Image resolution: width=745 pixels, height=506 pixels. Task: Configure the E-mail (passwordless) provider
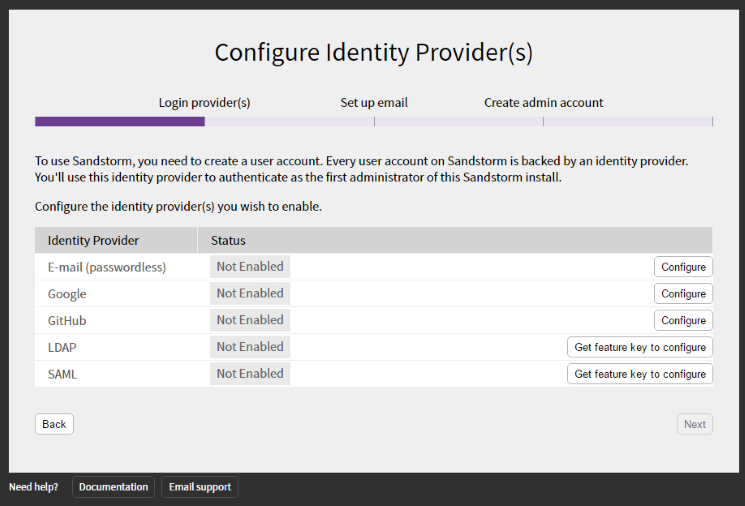tap(683, 267)
